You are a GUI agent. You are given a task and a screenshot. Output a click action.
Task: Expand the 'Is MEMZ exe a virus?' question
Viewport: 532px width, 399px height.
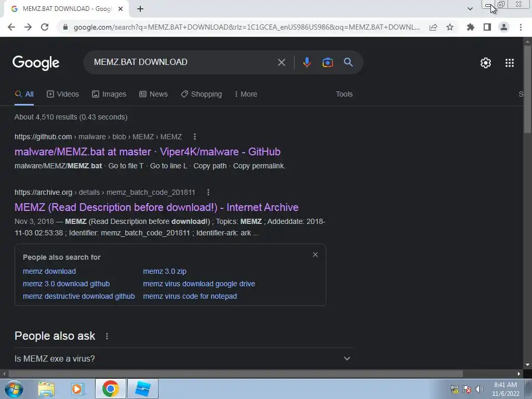pyautogui.click(x=183, y=358)
